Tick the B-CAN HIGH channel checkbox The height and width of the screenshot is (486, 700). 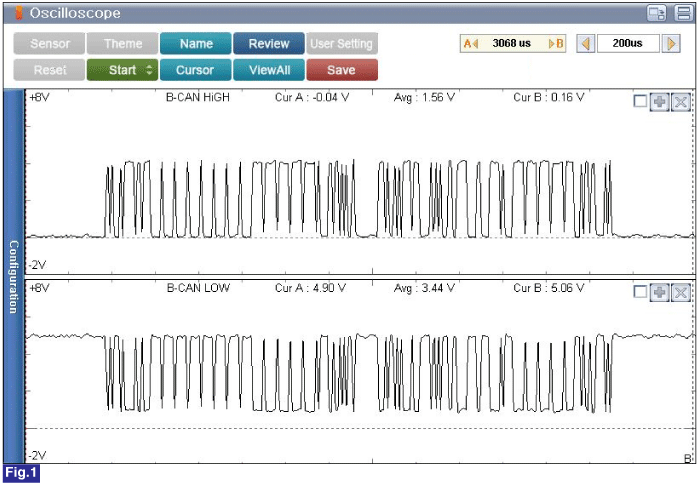coord(640,101)
